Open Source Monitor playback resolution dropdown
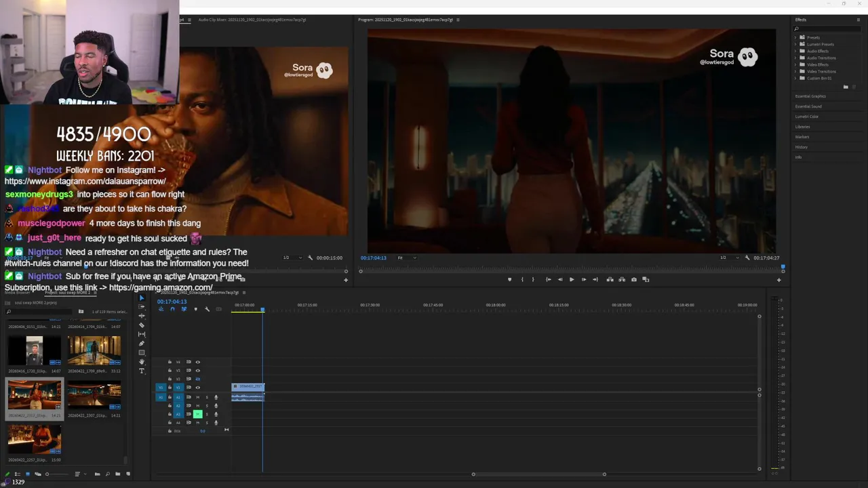 point(292,258)
